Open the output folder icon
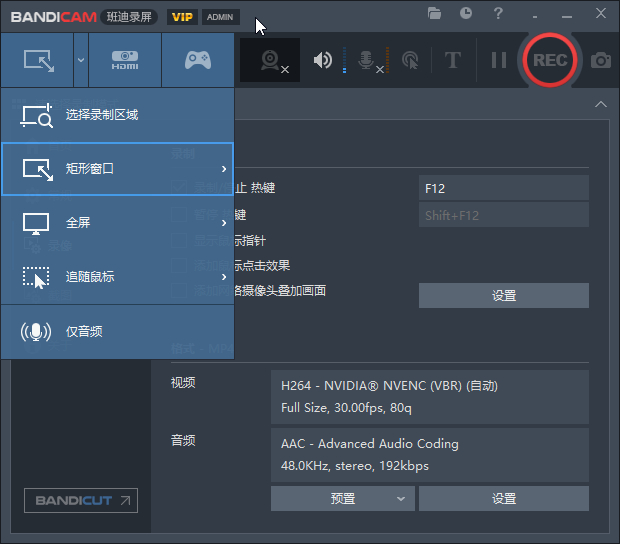This screenshot has height=544, width=620. [434, 13]
